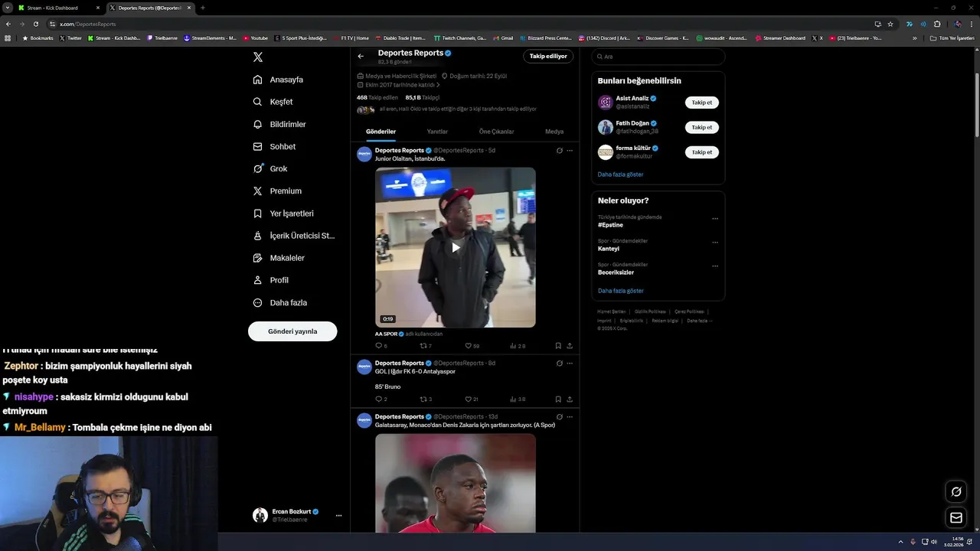Open the Premium page
This screenshot has width=980, height=551.
pos(277,191)
